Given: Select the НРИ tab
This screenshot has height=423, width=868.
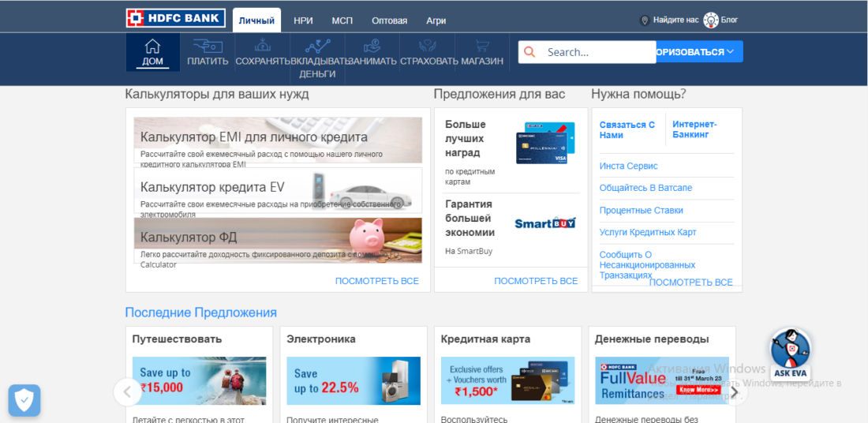Looking at the screenshot, I should pos(303,21).
